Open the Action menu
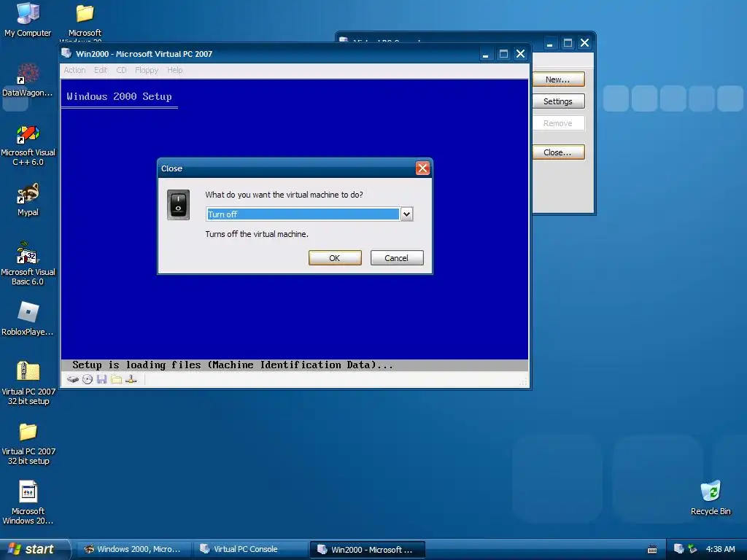Screen dimensions: 747x560 (75, 70)
